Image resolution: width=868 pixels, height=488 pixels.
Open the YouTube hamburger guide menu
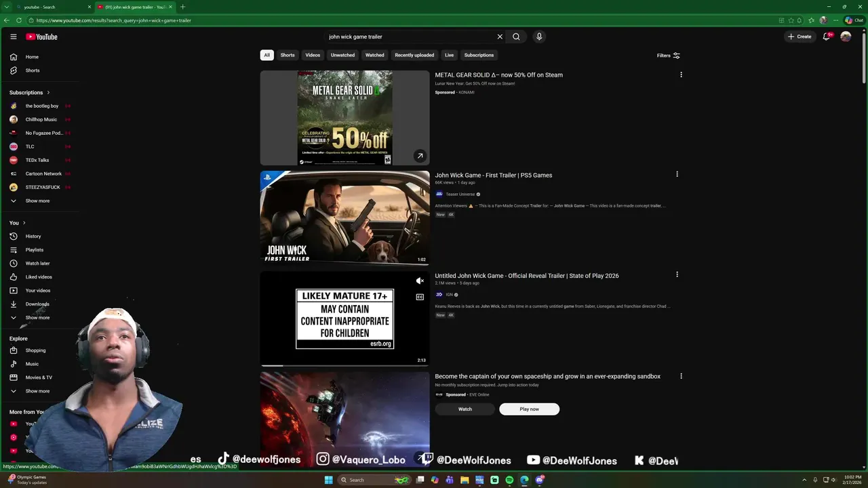coord(13,37)
